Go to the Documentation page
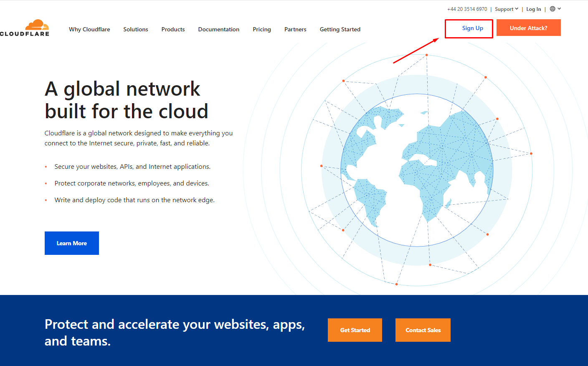This screenshot has width=588, height=366. (218, 29)
